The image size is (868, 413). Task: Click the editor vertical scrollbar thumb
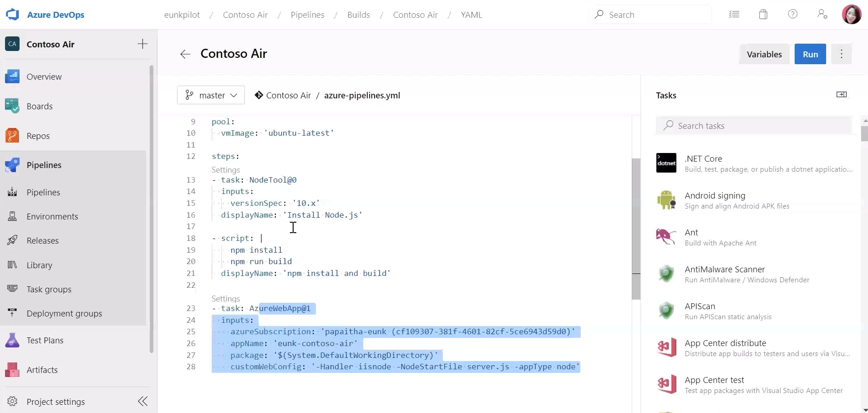(636, 229)
